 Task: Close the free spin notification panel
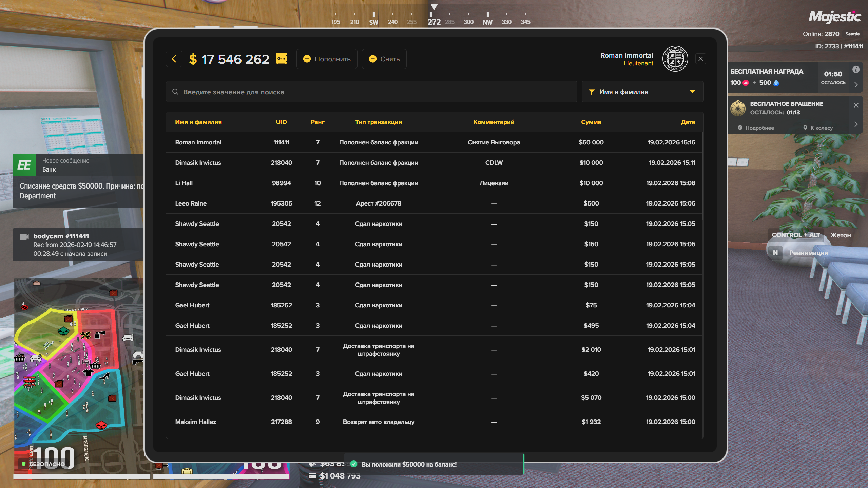click(856, 105)
